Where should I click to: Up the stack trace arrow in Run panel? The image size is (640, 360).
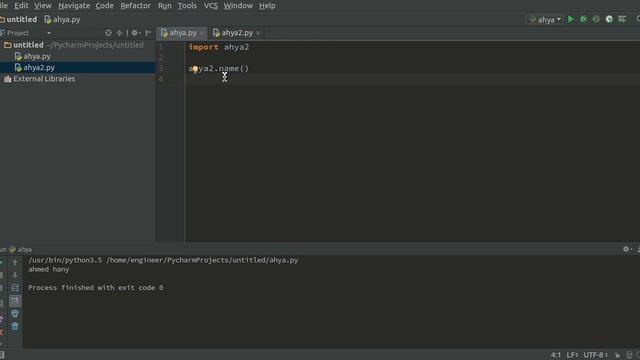coord(15,262)
